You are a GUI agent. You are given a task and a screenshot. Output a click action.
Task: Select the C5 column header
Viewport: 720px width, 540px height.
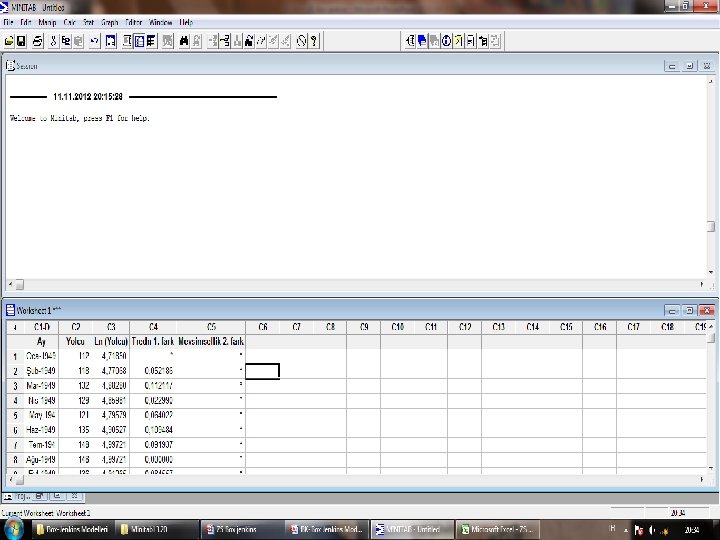tap(211, 327)
